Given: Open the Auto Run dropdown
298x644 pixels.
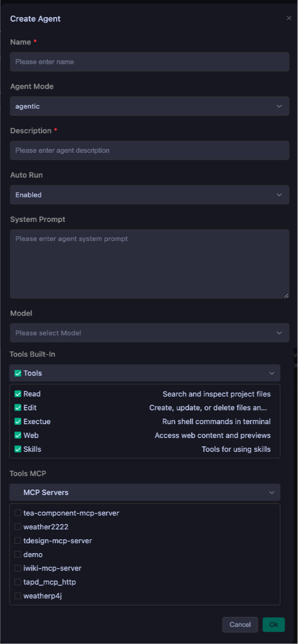Looking at the screenshot, I should coord(150,195).
